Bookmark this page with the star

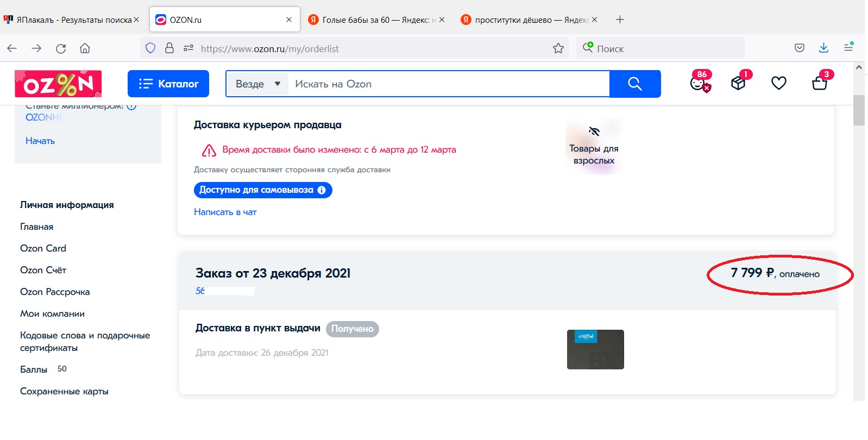558,48
